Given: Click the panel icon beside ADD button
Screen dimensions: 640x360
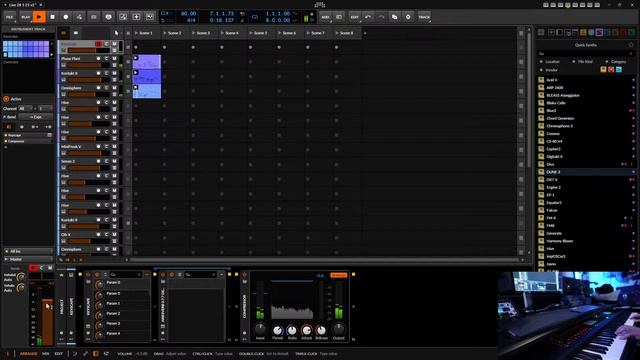Looking at the screenshot, I should [x=339, y=17].
